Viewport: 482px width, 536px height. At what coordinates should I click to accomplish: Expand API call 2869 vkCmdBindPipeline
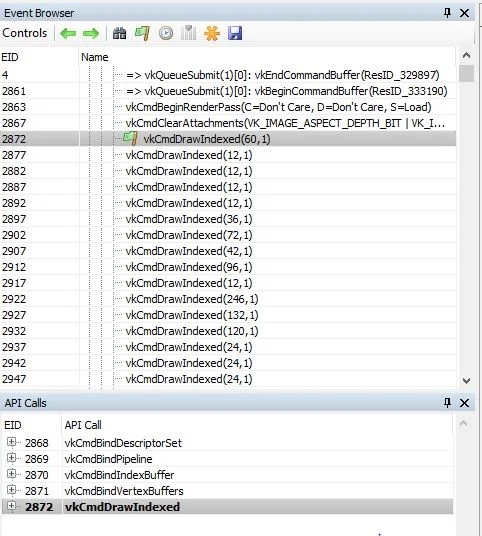tap(11, 458)
